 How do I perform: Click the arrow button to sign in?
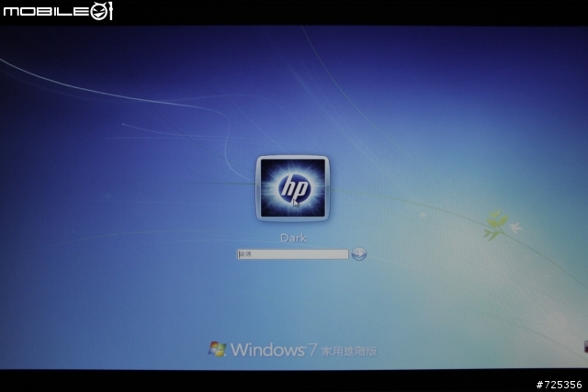[359, 253]
